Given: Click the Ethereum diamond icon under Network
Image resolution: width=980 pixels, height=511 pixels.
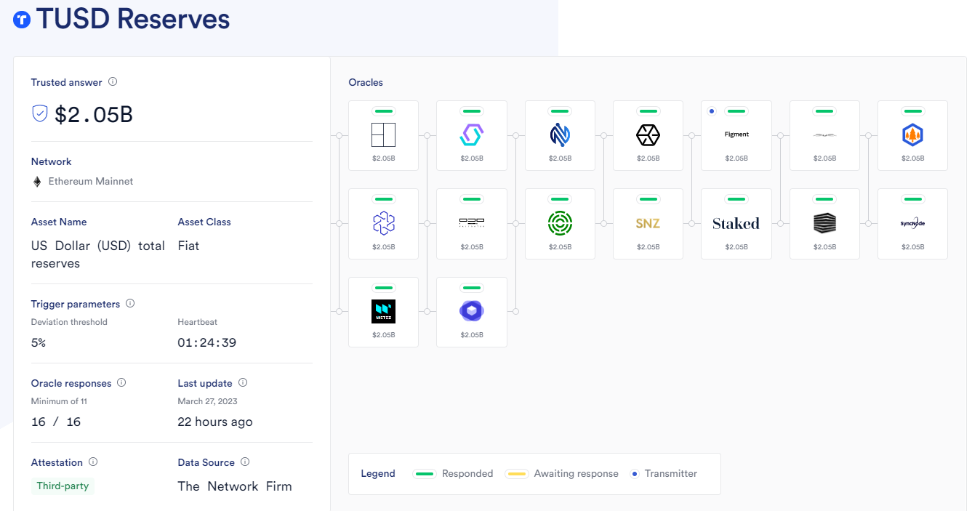Looking at the screenshot, I should click(x=37, y=182).
